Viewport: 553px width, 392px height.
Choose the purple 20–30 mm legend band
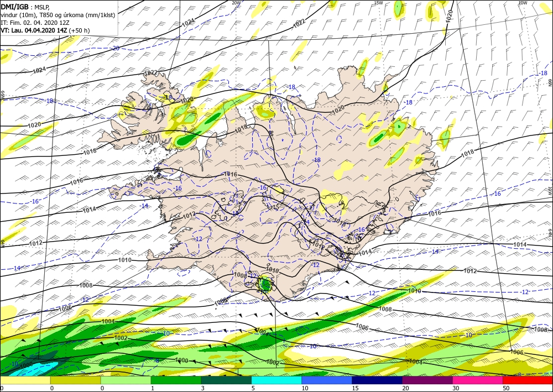[427, 380]
